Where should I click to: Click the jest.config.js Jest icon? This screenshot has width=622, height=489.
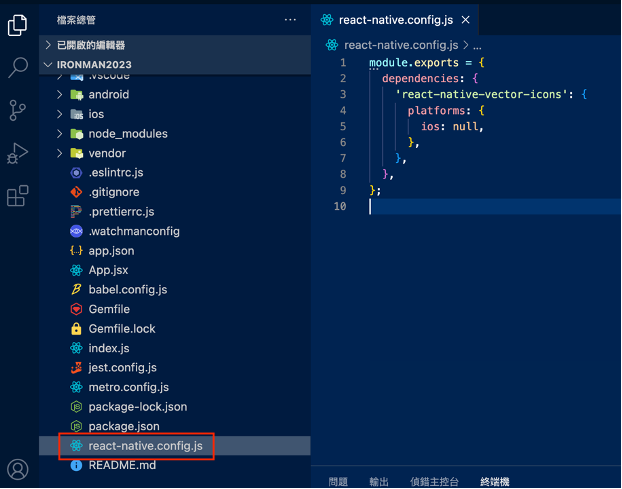point(76,368)
